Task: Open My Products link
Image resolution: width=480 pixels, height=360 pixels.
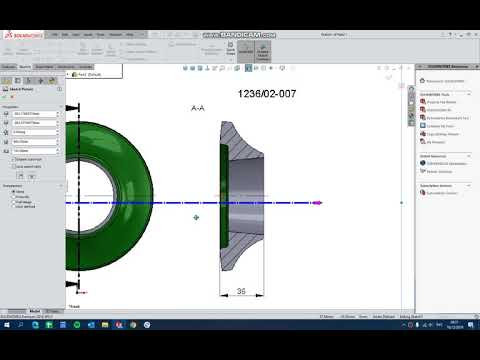Action: point(432,142)
